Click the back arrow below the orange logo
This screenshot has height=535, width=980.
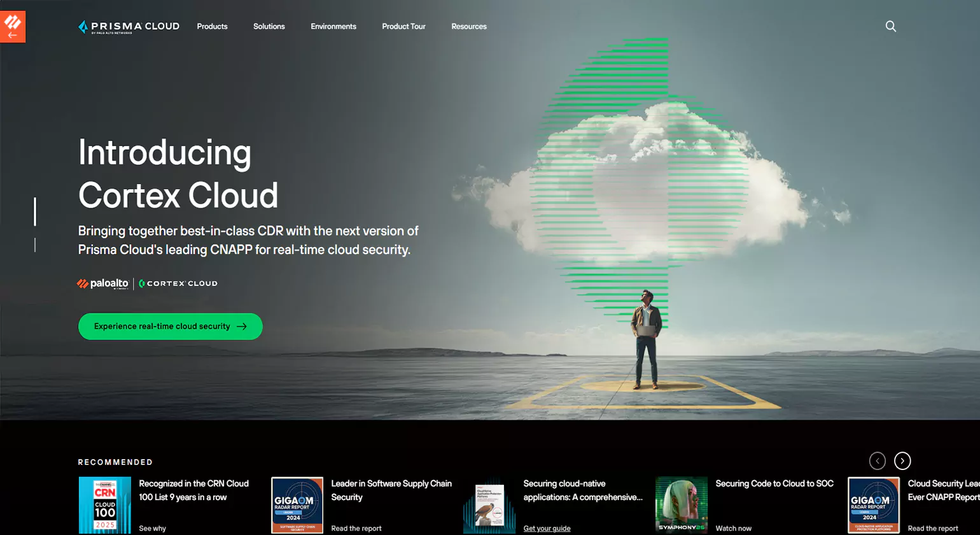(13, 35)
